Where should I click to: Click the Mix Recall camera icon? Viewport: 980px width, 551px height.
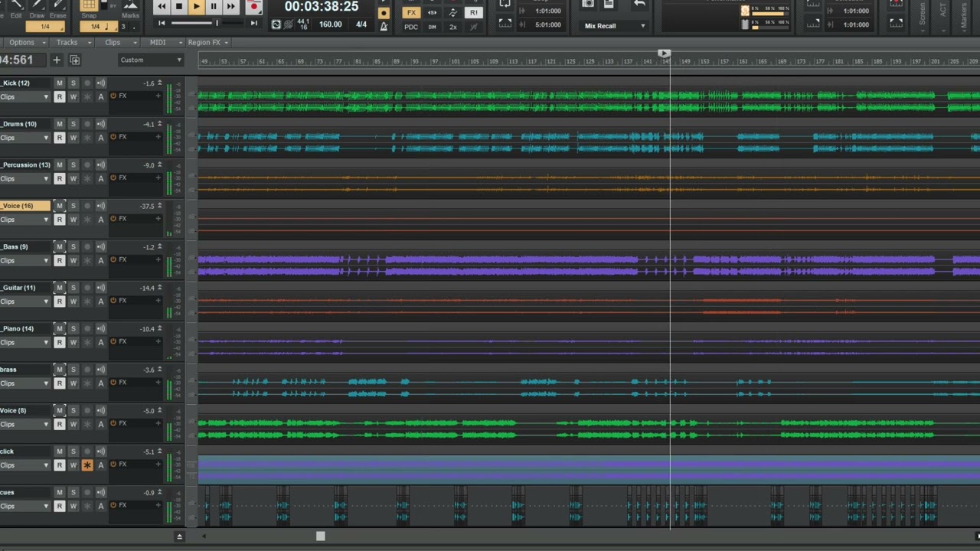(588, 4)
